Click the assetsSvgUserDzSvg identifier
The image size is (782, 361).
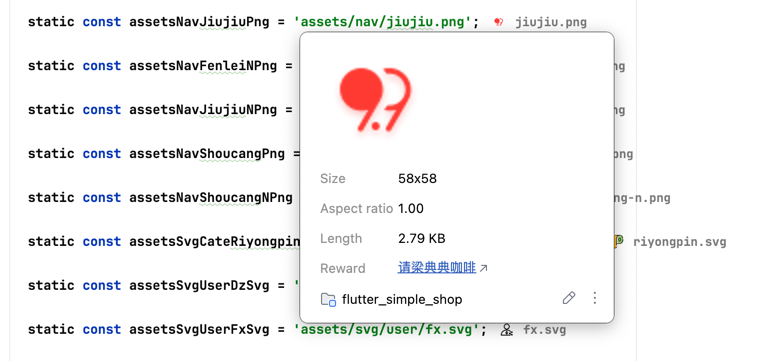coord(199,285)
